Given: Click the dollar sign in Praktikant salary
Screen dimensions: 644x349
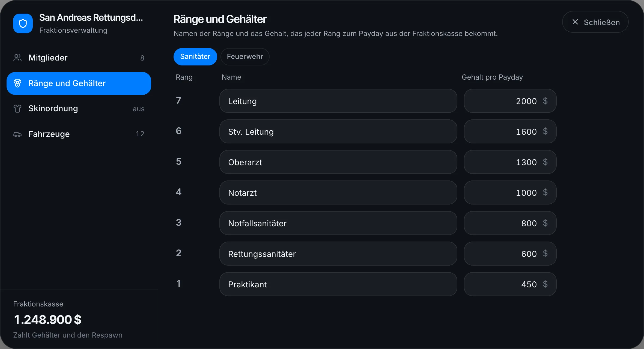Looking at the screenshot, I should pyautogui.click(x=545, y=284).
